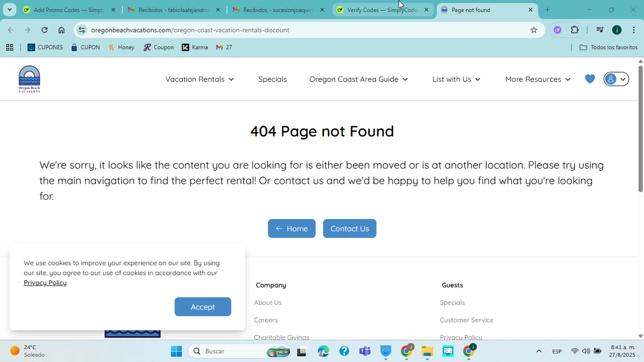Open Wi-Fi network settings in tray
This screenshot has height=362, width=644.
tap(575, 351)
